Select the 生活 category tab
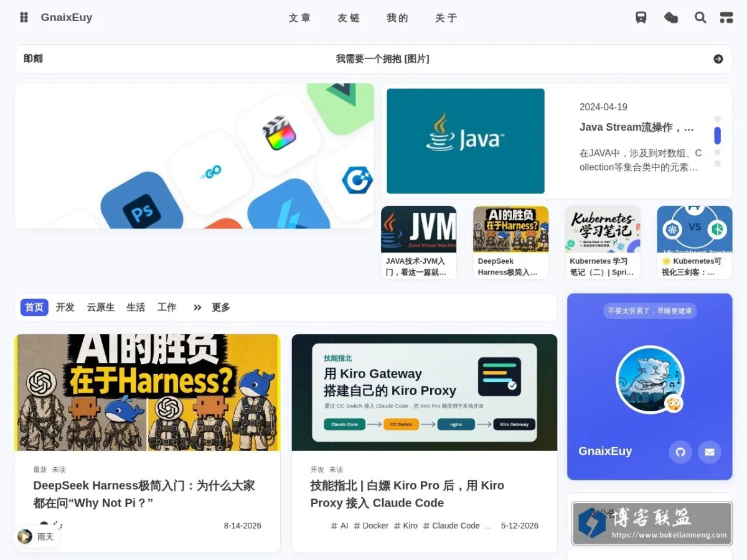The height and width of the screenshot is (560, 747). [136, 307]
